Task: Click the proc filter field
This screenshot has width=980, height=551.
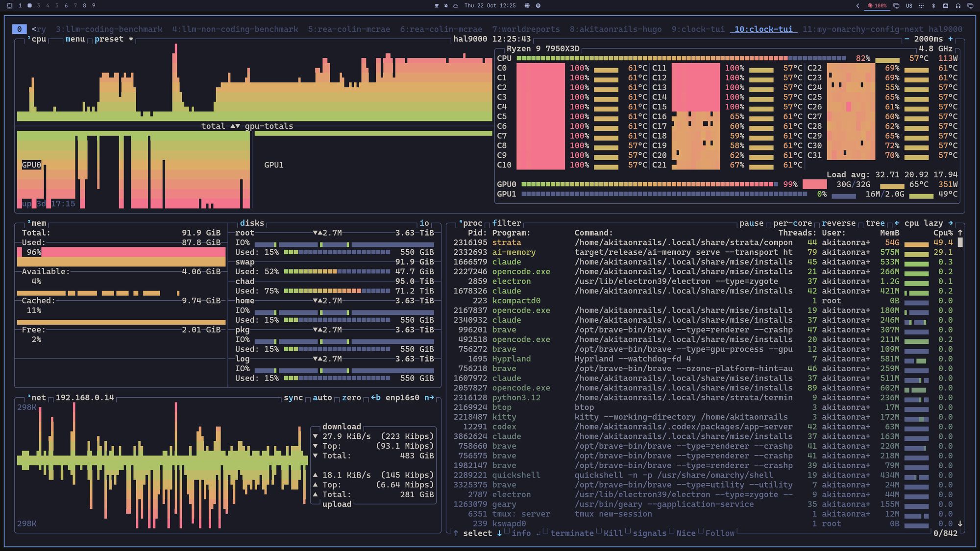Action: [507, 223]
